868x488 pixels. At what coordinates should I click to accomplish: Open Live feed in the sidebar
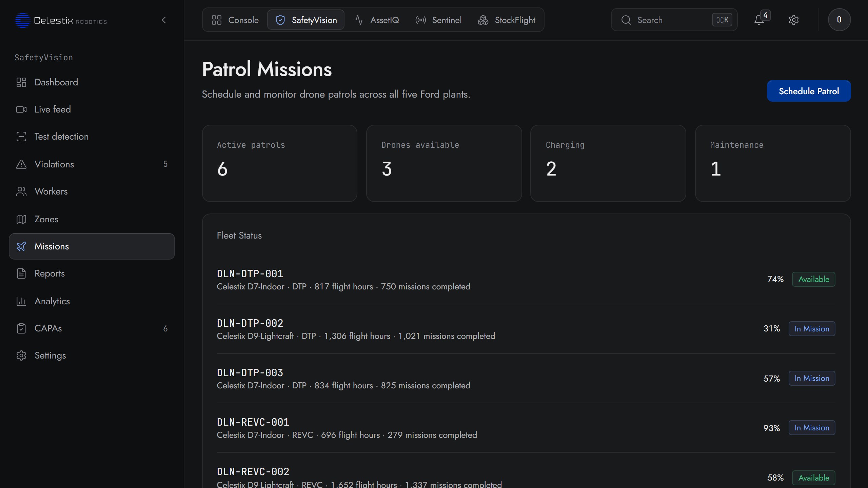coord(92,109)
